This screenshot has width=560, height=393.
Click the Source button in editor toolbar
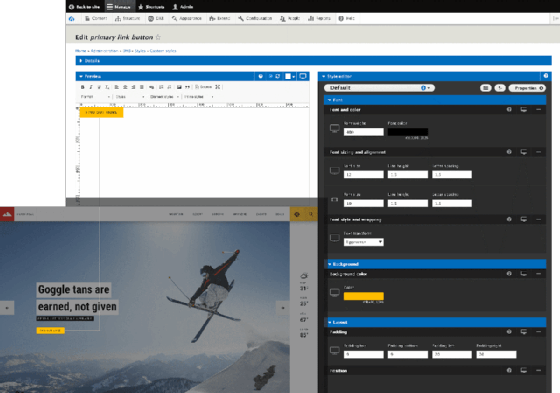[x=204, y=87]
